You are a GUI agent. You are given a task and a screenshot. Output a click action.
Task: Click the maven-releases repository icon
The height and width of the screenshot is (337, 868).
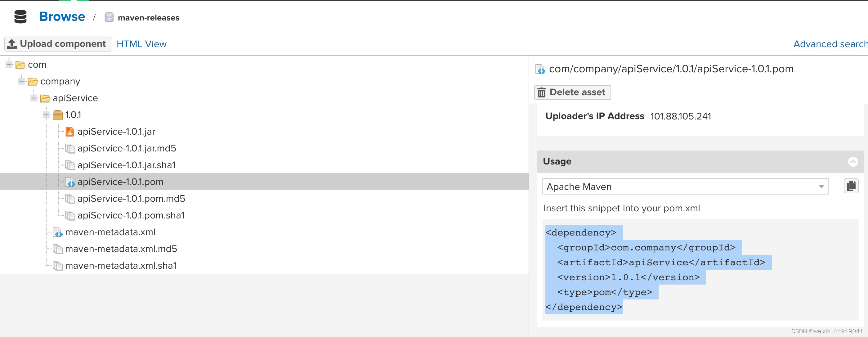(x=109, y=17)
